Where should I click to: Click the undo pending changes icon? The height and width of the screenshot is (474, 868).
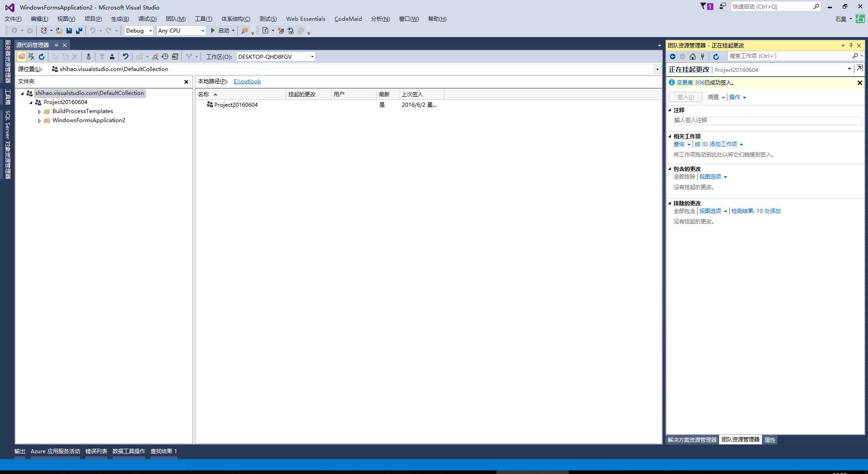[126, 57]
